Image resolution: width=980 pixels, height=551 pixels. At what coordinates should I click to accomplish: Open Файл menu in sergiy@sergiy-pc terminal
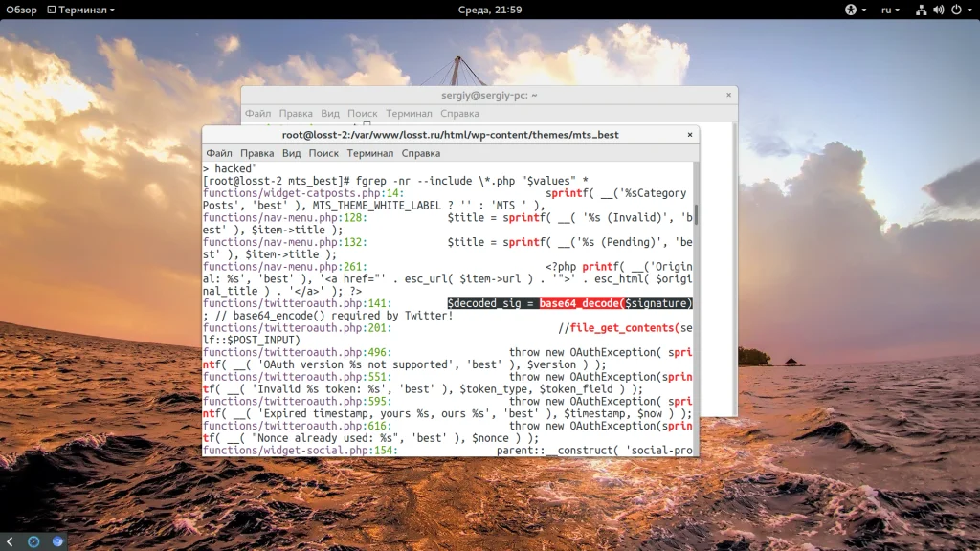click(257, 113)
